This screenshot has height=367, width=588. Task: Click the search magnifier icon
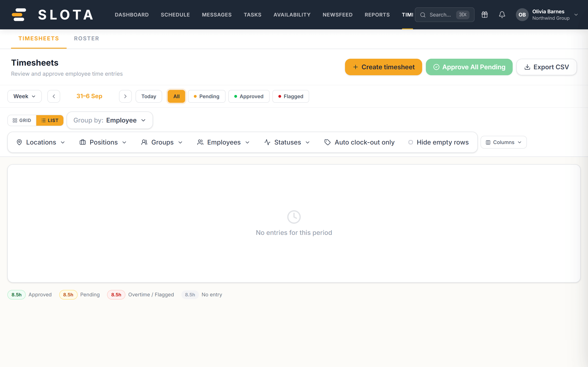tap(423, 15)
